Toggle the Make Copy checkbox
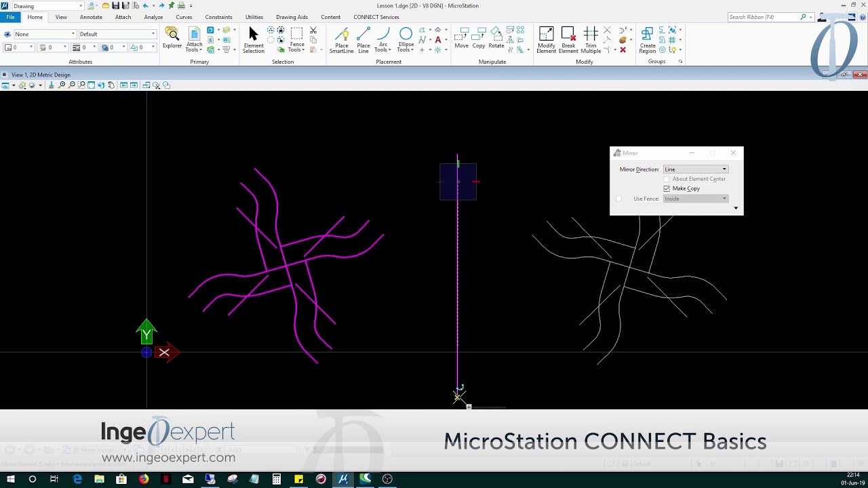Viewport: 868px width, 488px height. (667, 188)
